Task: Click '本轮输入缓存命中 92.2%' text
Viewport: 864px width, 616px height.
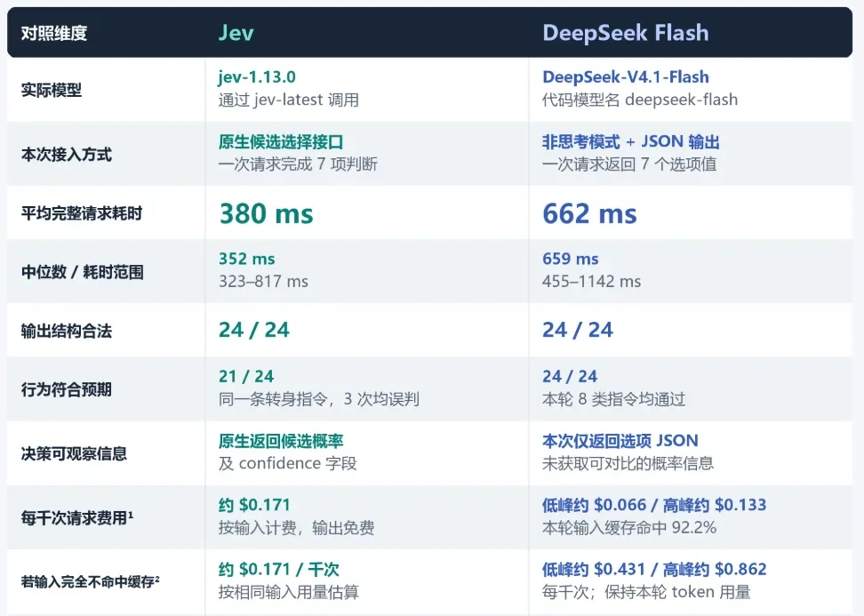Action: coord(629,528)
